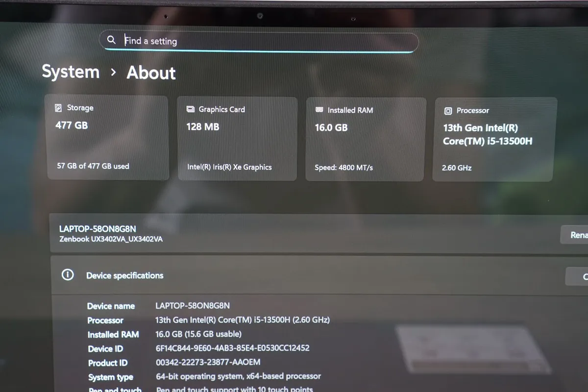Select LAPTOP-58ON8G8N header name
This screenshot has height=392, width=588.
pyautogui.click(x=98, y=229)
